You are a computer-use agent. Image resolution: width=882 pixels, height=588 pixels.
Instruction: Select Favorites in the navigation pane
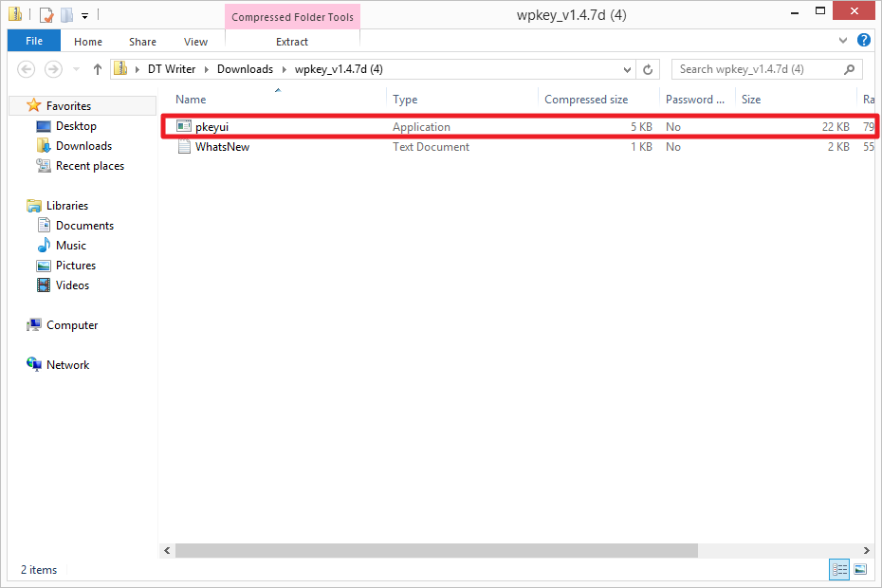pyautogui.click(x=68, y=106)
